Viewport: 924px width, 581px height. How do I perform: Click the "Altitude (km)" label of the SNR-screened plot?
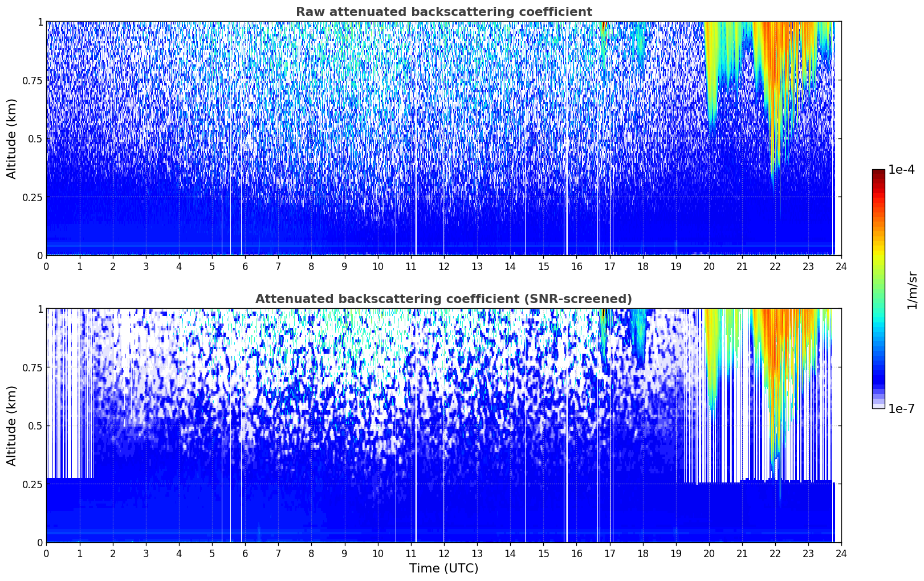click(x=12, y=425)
